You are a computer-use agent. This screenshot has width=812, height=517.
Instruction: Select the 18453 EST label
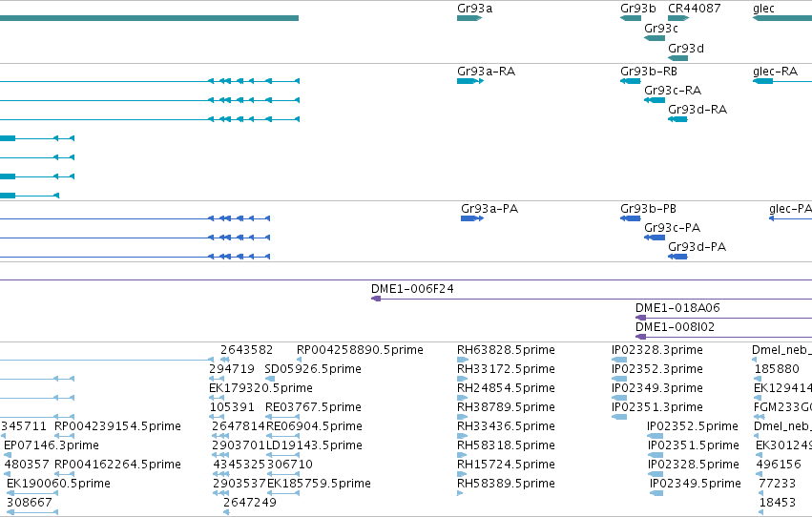pos(778,503)
